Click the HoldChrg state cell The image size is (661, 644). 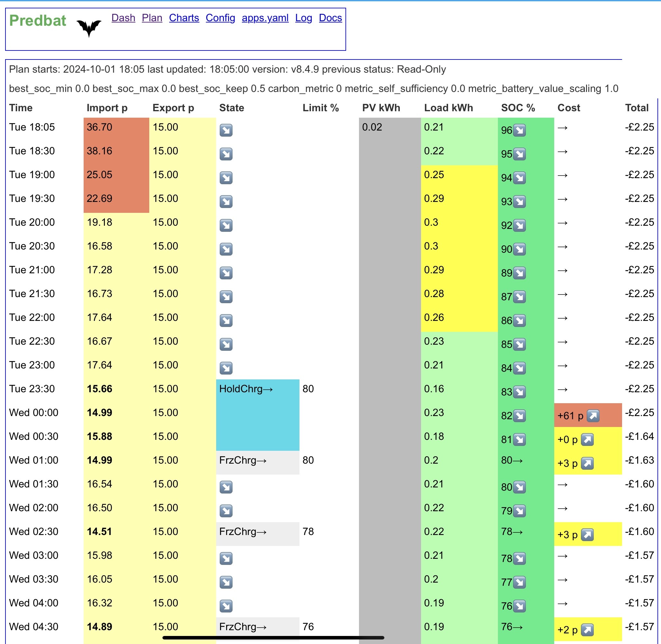(x=258, y=415)
